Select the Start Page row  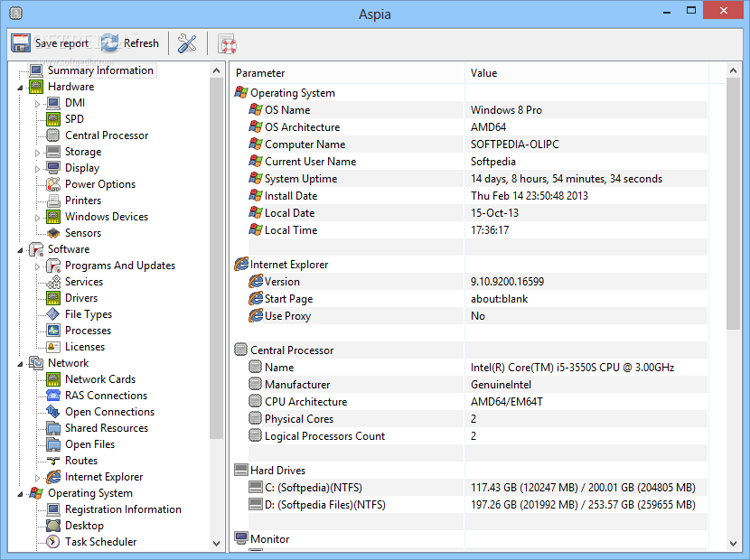pos(478,299)
